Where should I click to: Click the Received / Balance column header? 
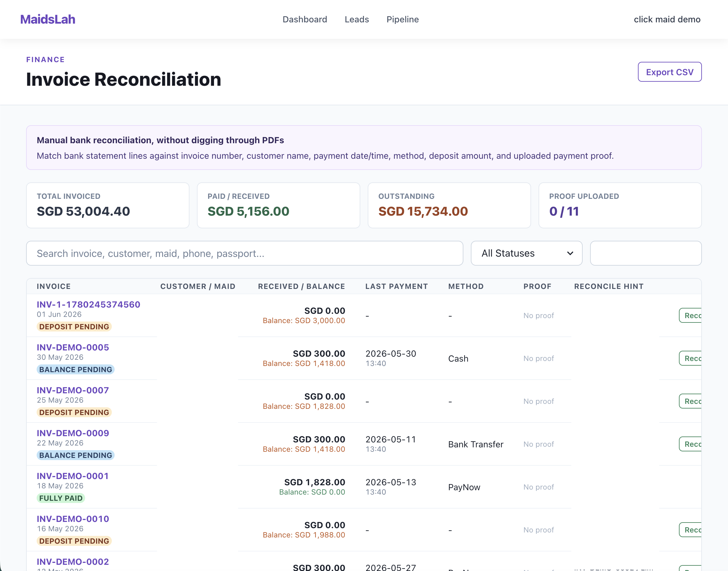pos(302,286)
